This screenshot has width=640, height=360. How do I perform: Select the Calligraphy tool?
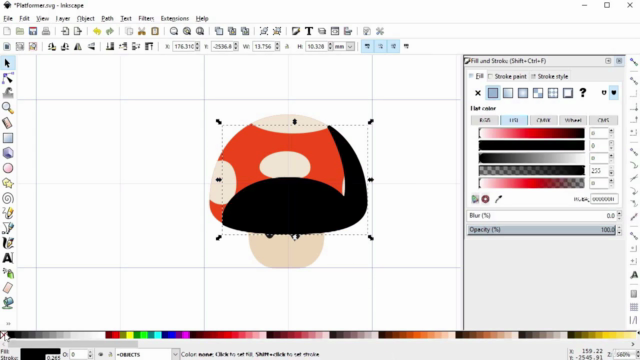7,243
